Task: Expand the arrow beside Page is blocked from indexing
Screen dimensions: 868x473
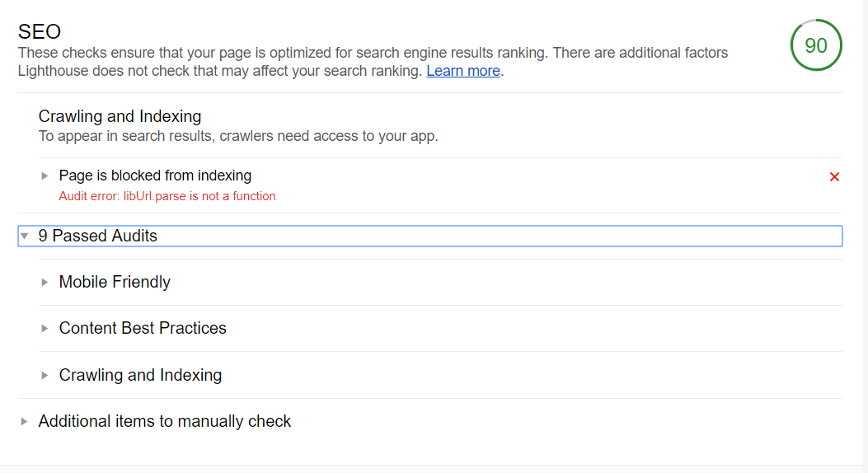Action: 45,176
